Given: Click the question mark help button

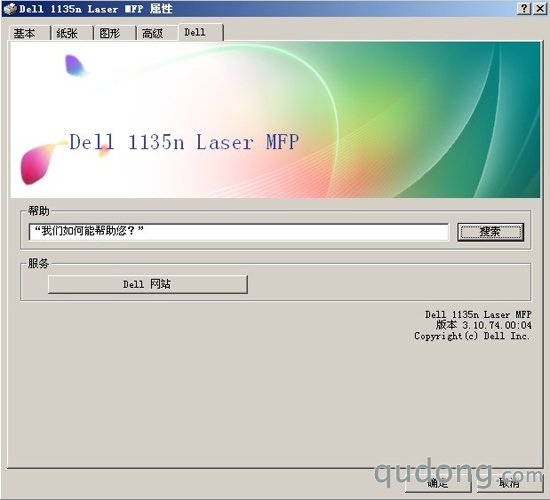Looking at the screenshot, I should [x=524, y=8].
